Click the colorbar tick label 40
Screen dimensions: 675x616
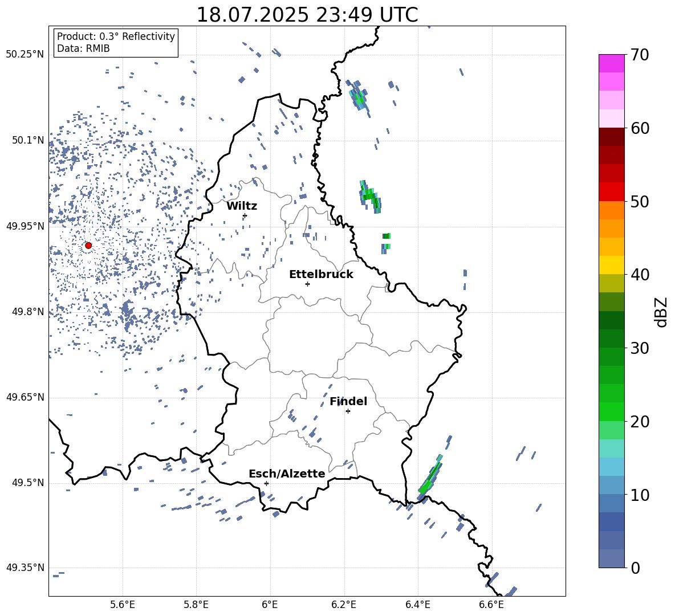pos(640,275)
